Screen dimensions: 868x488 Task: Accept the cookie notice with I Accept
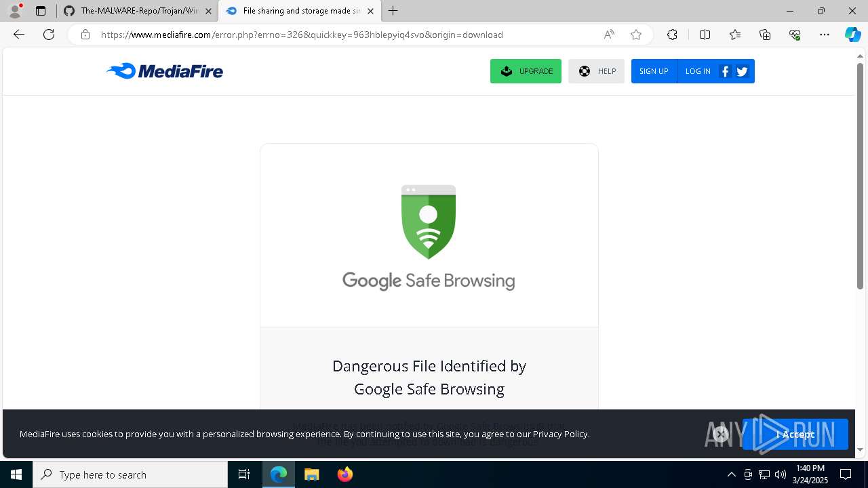tap(795, 434)
